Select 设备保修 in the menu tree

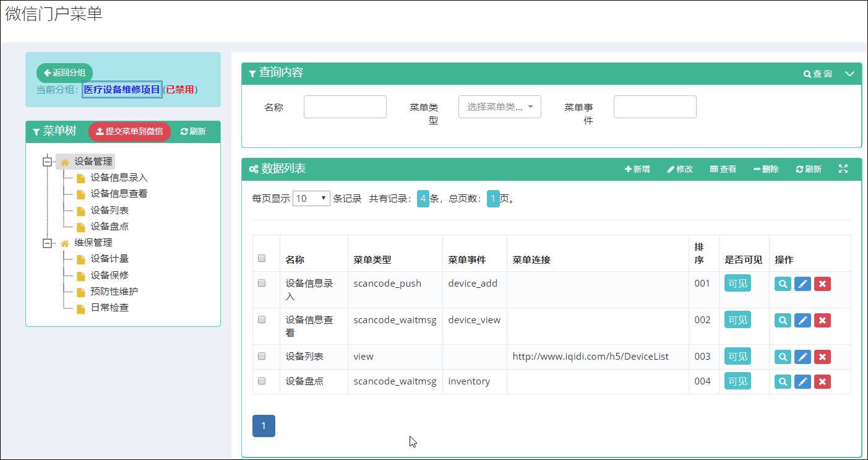click(110, 275)
